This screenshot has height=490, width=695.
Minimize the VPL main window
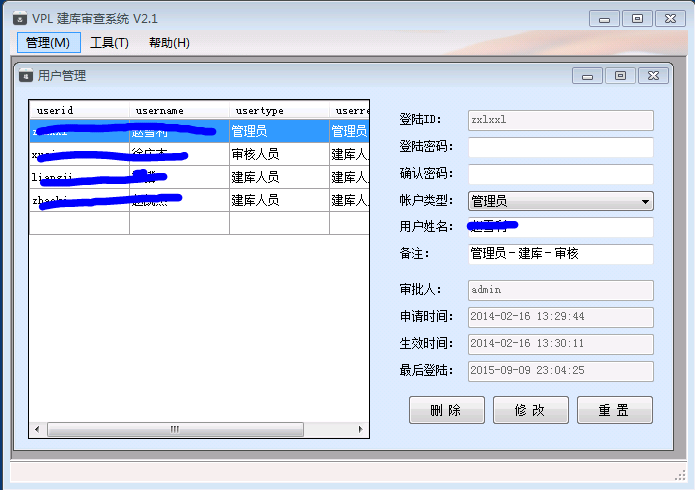tap(604, 19)
